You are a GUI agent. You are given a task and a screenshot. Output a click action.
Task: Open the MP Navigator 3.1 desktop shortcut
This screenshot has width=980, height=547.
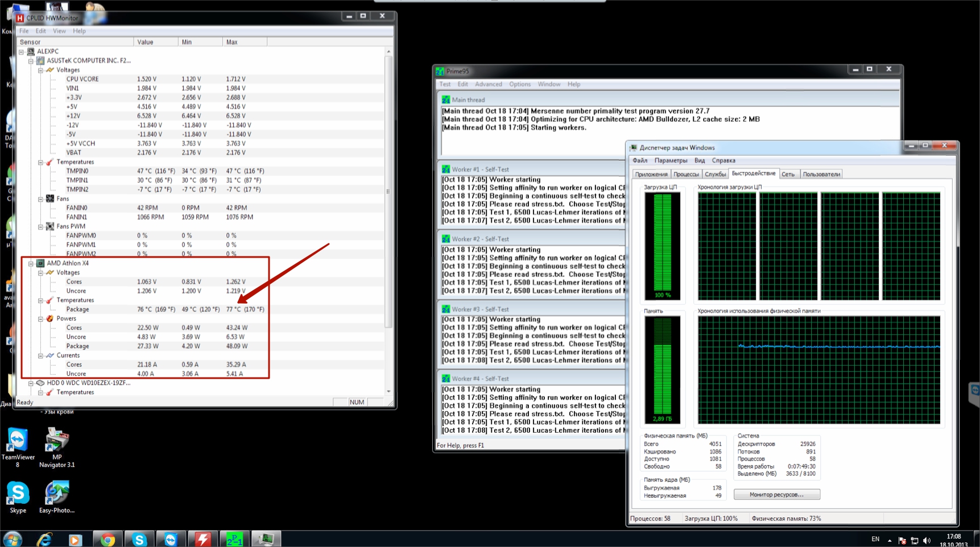[57, 448]
